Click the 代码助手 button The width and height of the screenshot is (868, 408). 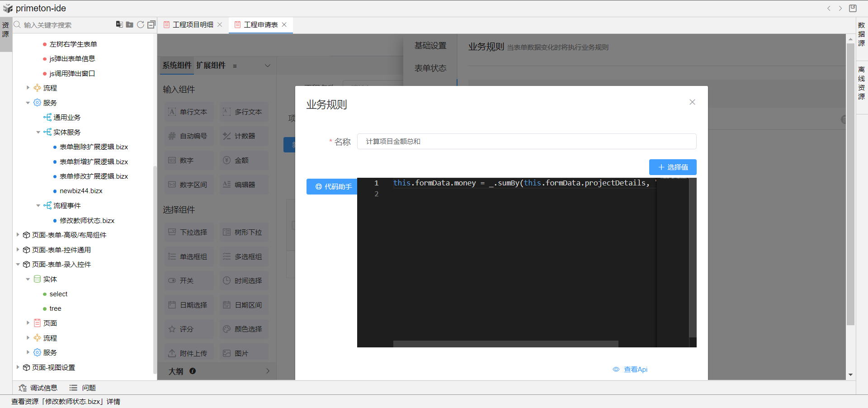coord(332,186)
